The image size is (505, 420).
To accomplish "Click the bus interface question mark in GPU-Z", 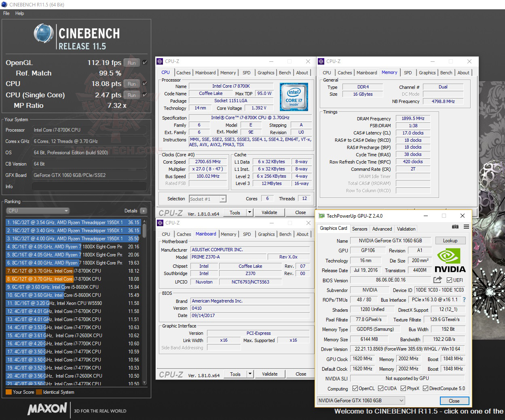I will pyautogui.click(x=463, y=300).
